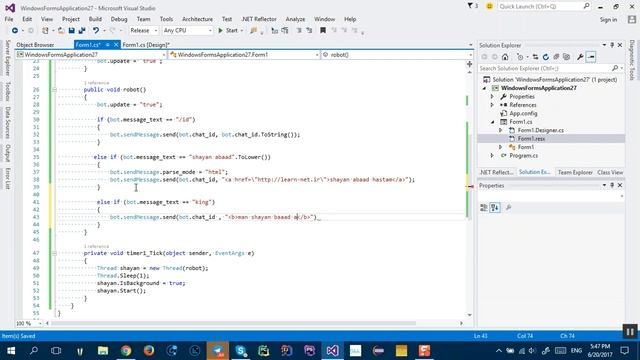The image size is (640, 360).
Task: Click the Alphabetical sort icon in Properties
Action: (x=495, y=208)
